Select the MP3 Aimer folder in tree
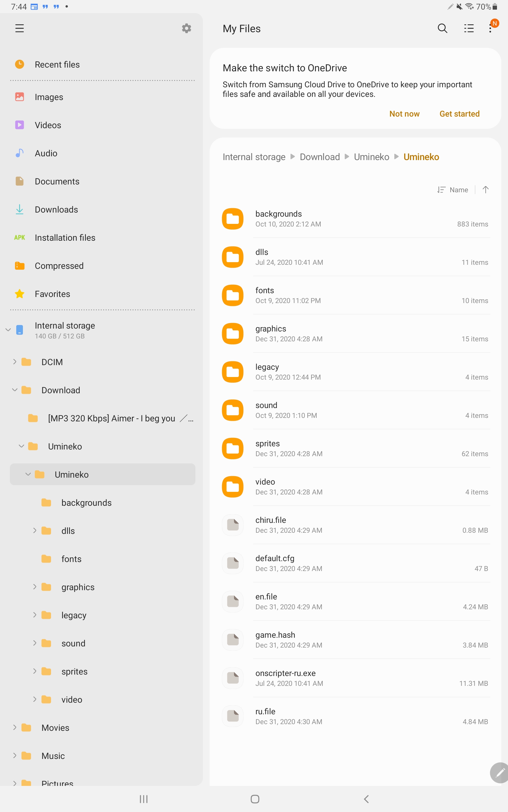 [102, 418]
